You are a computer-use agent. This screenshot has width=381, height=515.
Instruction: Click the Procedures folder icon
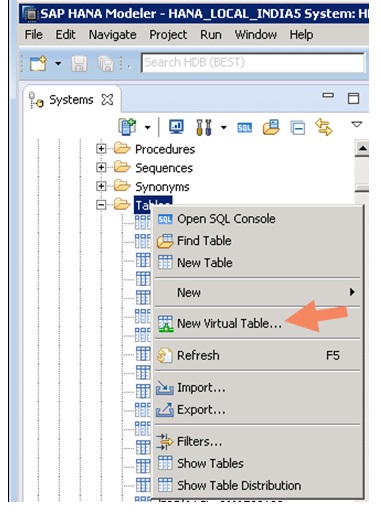122,148
